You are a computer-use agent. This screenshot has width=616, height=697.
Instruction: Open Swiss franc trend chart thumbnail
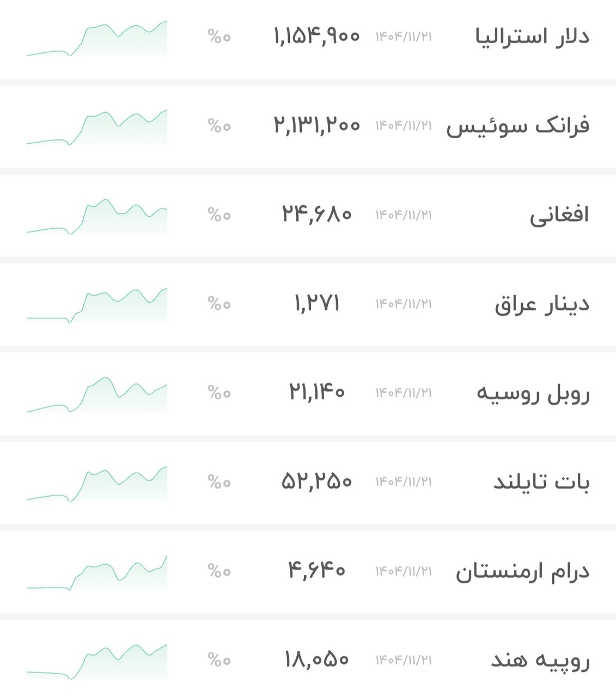97,127
